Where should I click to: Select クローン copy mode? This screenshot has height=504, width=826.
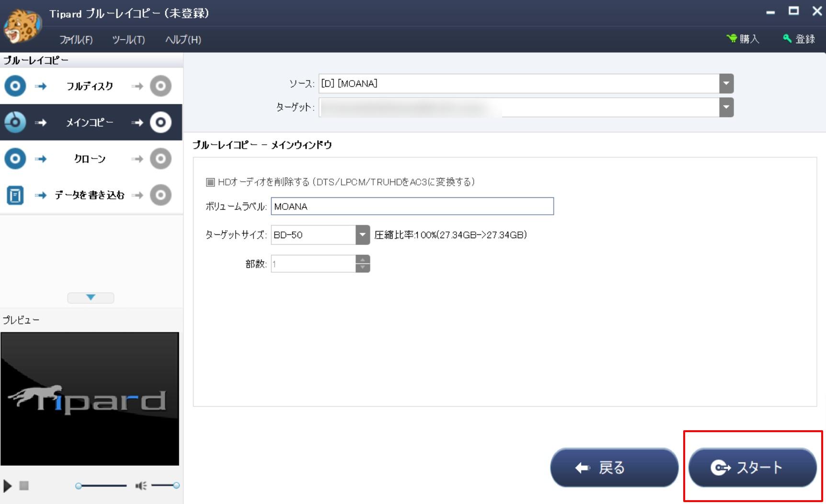pyautogui.click(x=91, y=159)
